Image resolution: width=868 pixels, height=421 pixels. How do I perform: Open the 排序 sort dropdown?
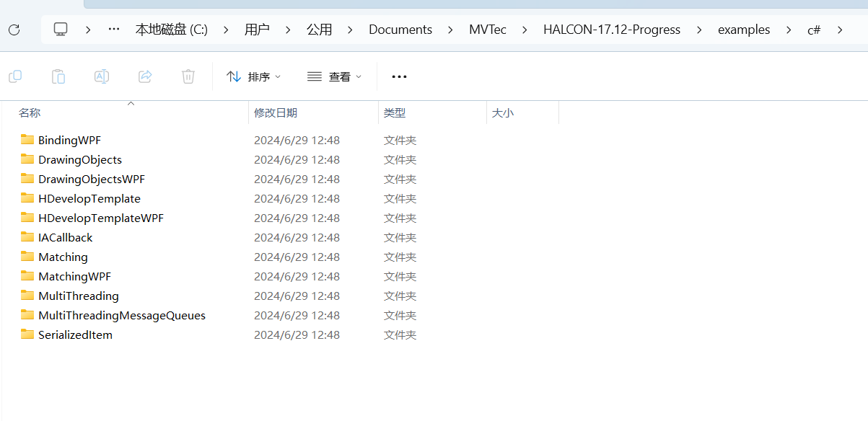pyautogui.click(x=253, y=76)
